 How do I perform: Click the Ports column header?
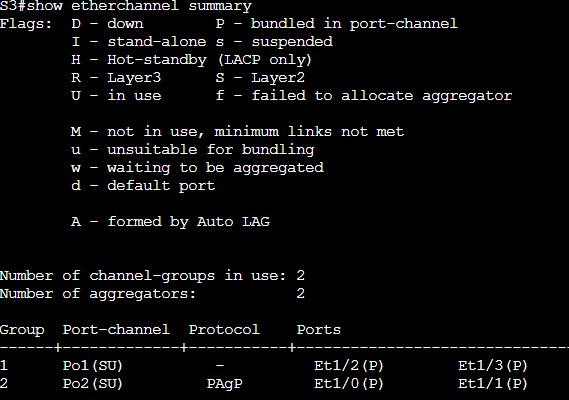pos(319,330)
